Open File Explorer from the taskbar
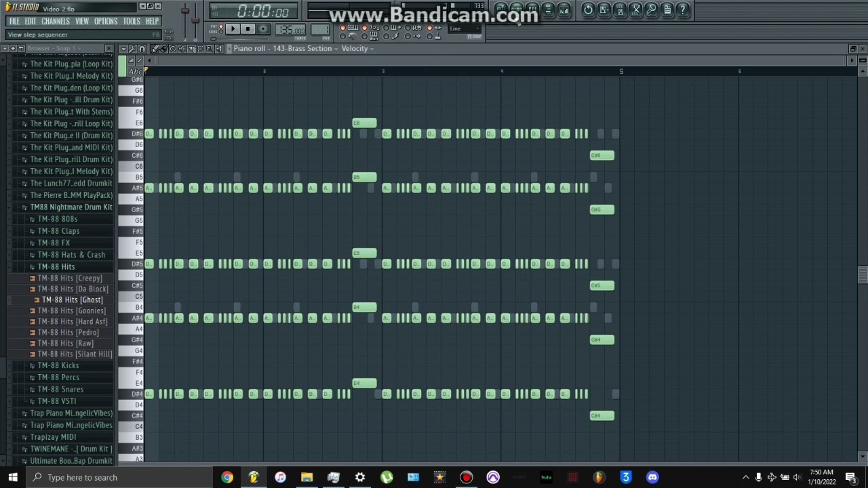Screen dimensions: 868x488 307,477
